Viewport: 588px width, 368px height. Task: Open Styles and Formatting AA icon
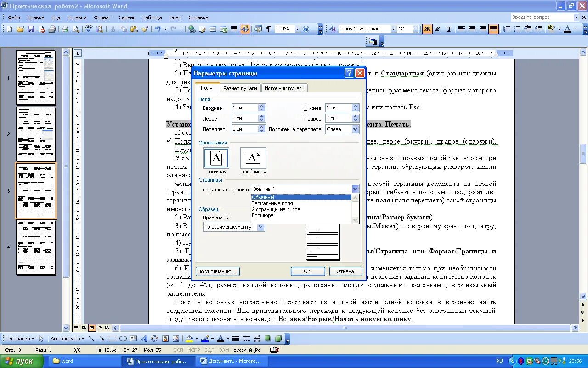coord(333,29)
